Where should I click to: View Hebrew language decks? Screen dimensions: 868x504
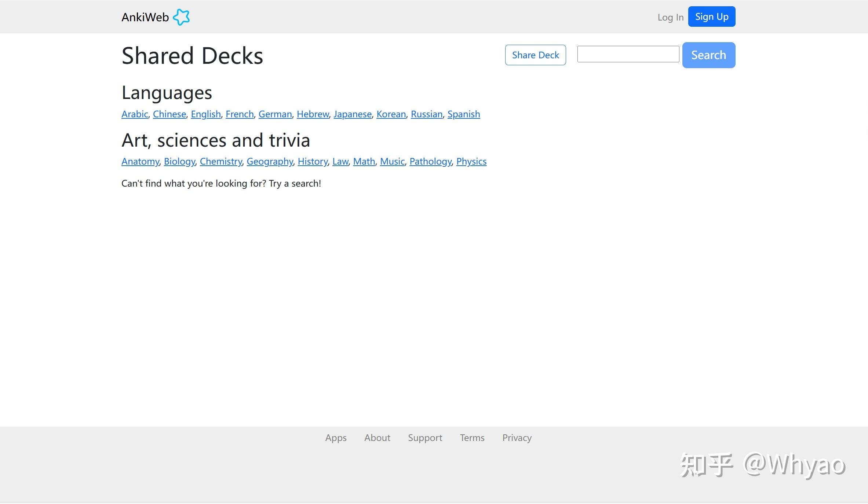313,114
